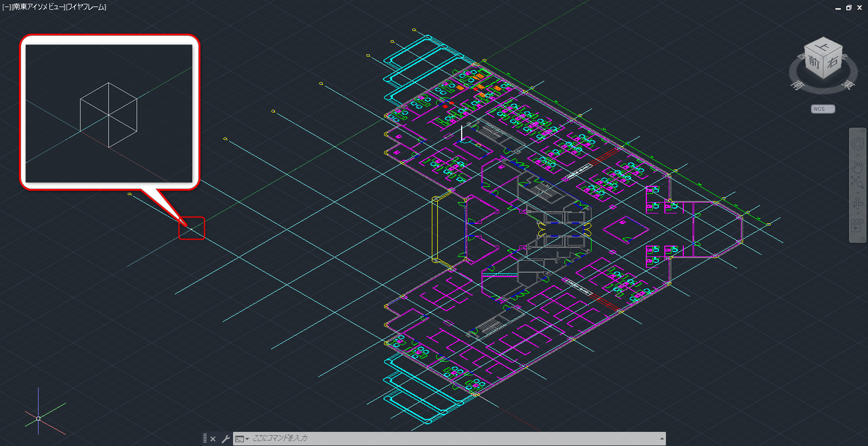The height and width of the screenshot is (446, 868).
Task: Select the Pan hand tool
Action: tap(857, 165)
